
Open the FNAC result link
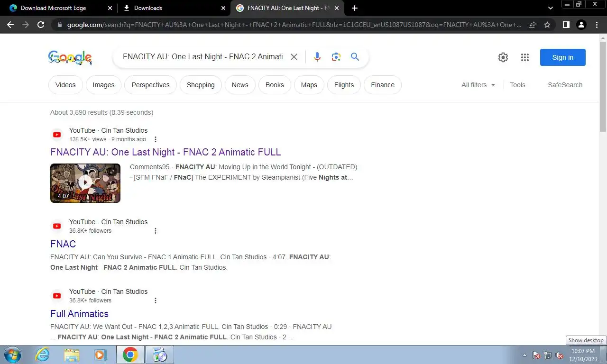pyautogui.click(x=63, y=244)
